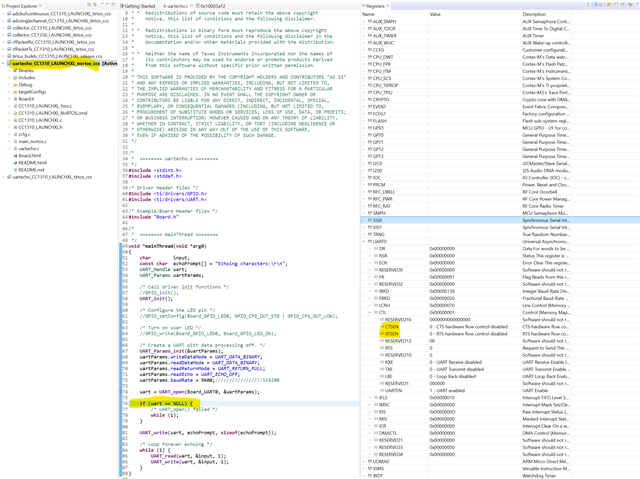640x479 pixels.
Task: Click the SSI0 register group icon
Action: coord(370,220)
